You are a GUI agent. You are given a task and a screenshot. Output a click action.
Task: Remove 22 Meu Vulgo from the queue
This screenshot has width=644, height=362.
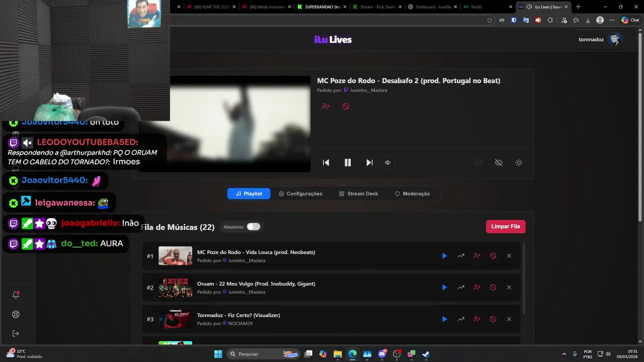(x=509, y=288)
